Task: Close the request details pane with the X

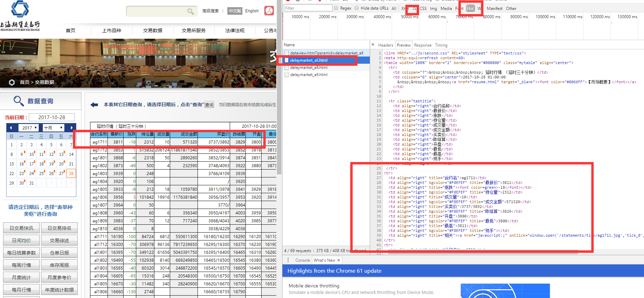Action: (x=373, y=45)
